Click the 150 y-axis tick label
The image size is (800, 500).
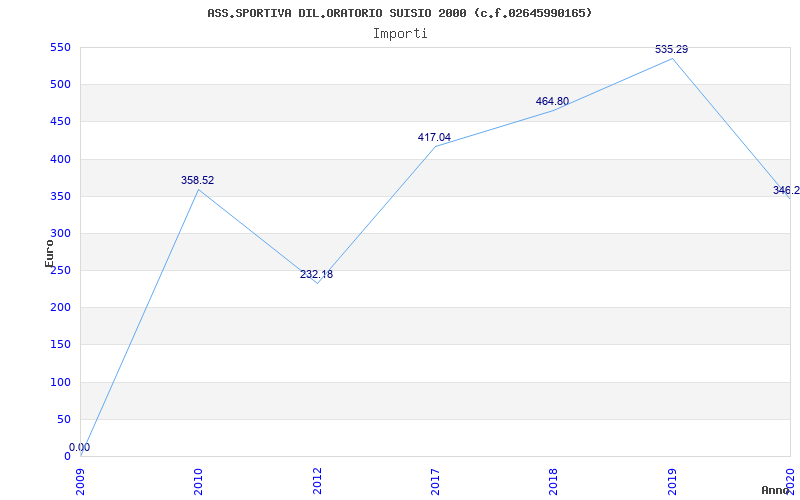point(60,345)
